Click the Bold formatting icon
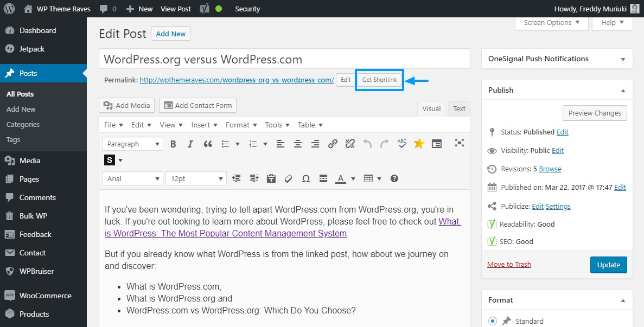Viewport: 644px width, 327px height. 173,144
